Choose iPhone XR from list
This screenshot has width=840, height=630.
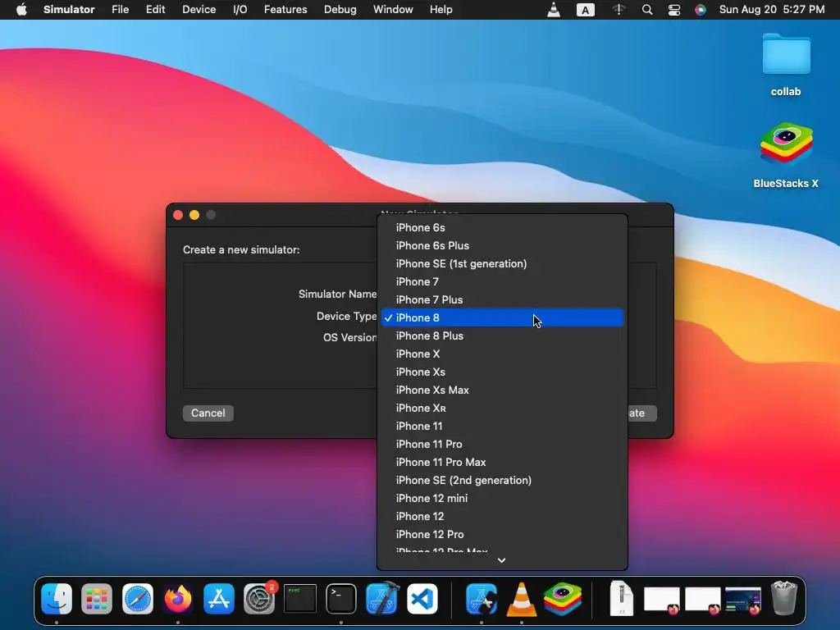coord(502,408)
